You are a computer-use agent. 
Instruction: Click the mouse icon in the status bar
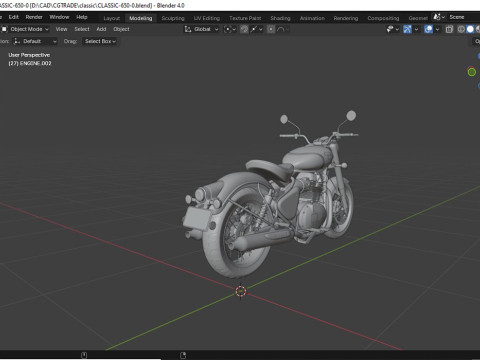[84, 355]
